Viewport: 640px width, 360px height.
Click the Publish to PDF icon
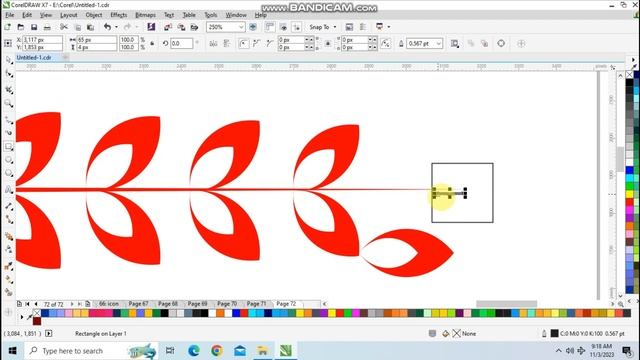pos(195,27)
